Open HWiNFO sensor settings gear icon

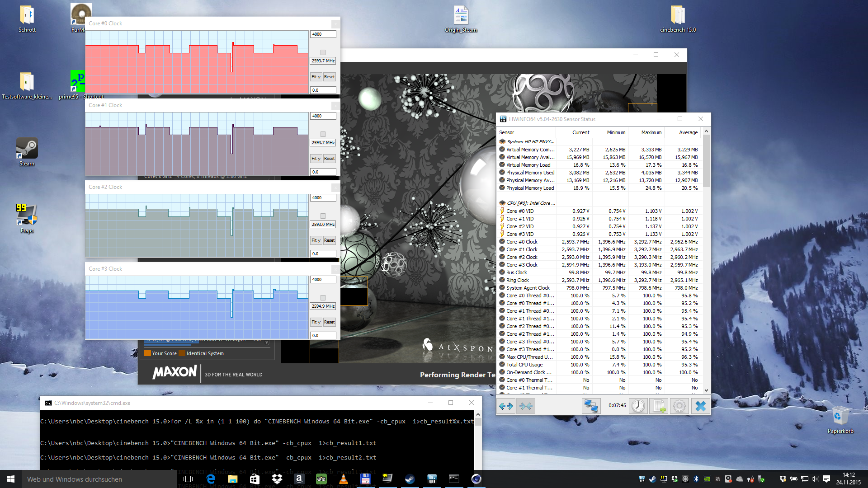(679, 406)
